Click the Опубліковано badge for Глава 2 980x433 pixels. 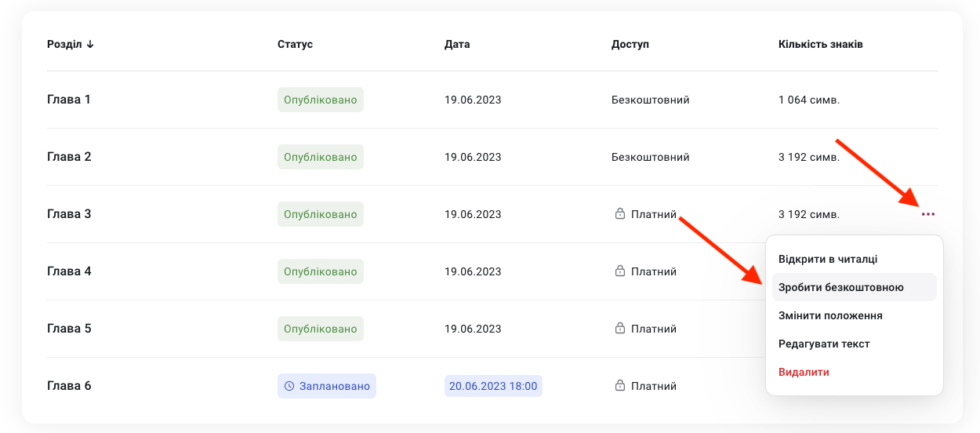pyautogui.click(x=321, y=157)
